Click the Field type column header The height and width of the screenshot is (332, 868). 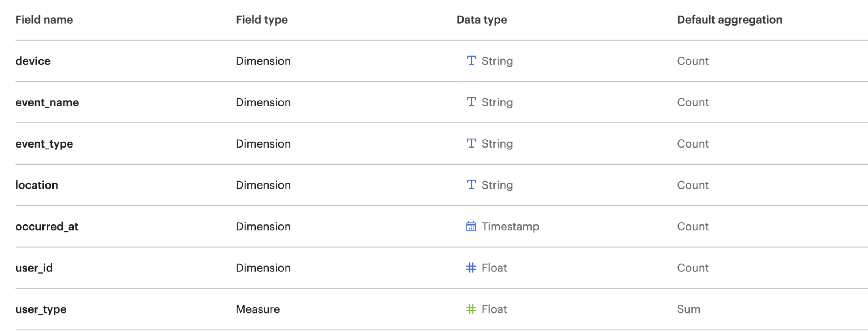pyautogui.click(x=262, y=20)
